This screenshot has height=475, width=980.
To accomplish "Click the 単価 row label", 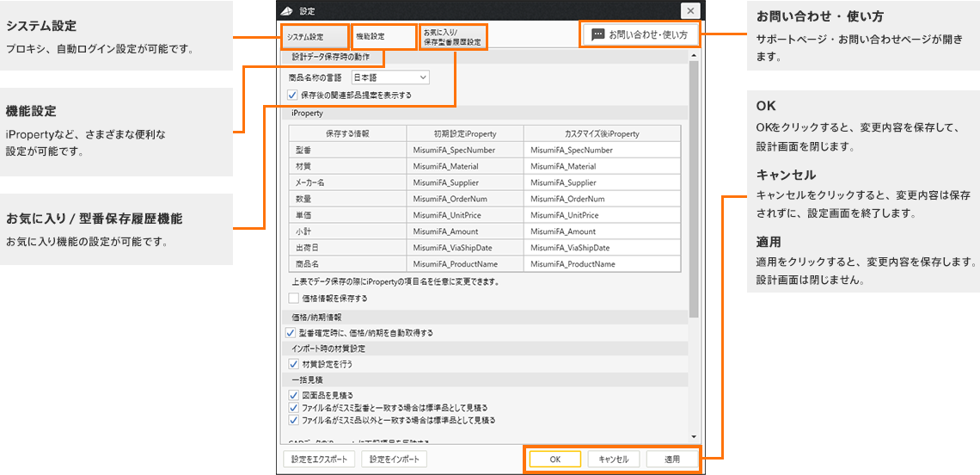I will (303, 215).
